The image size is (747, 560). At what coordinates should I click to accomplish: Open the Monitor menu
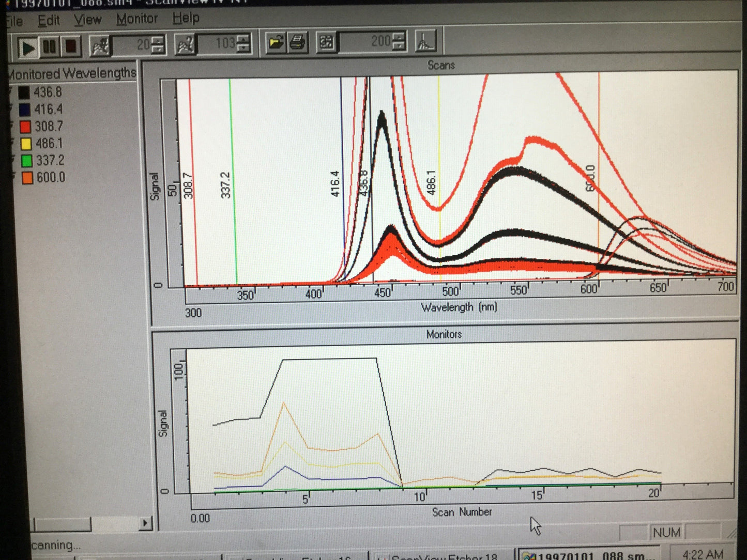pos(137,19)
